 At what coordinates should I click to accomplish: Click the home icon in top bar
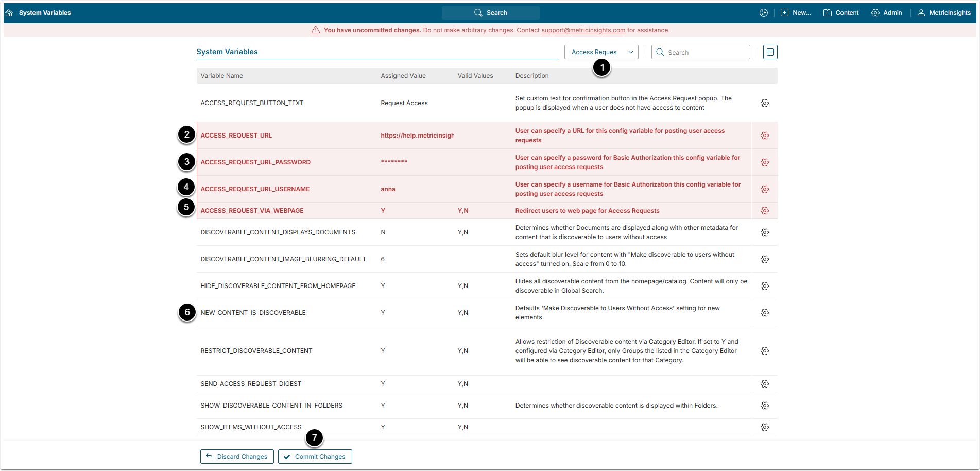tap(9, 13)
